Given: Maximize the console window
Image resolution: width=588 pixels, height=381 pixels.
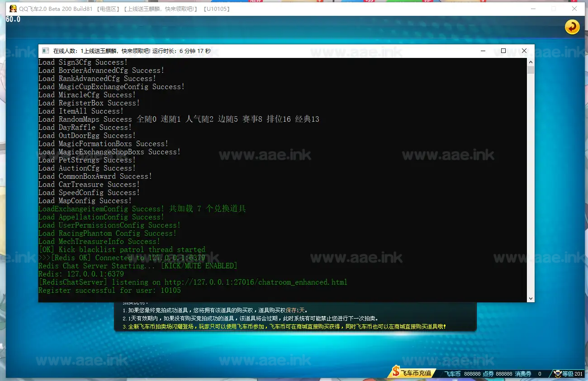Looking at the screenshot, I should (503, 51).
